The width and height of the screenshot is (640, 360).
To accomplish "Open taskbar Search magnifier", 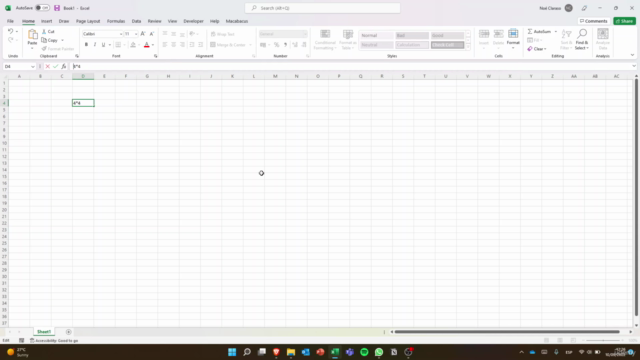I will pos(247,352).
